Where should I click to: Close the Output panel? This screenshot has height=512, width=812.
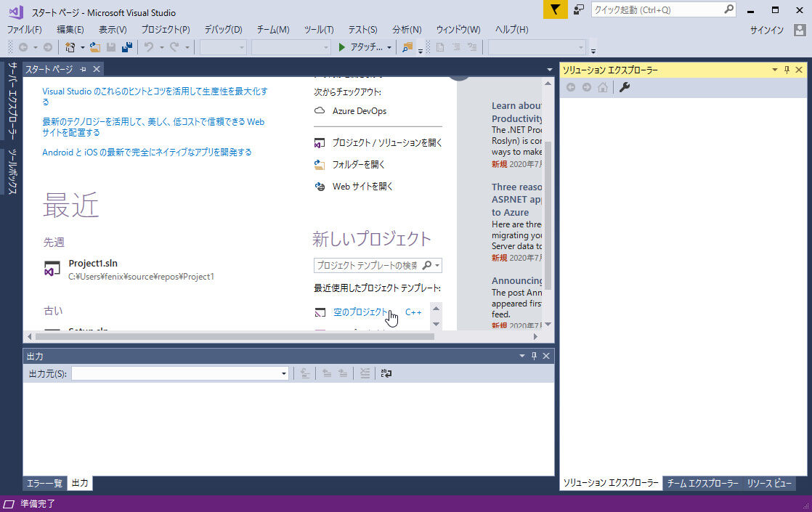pos(546,356)
